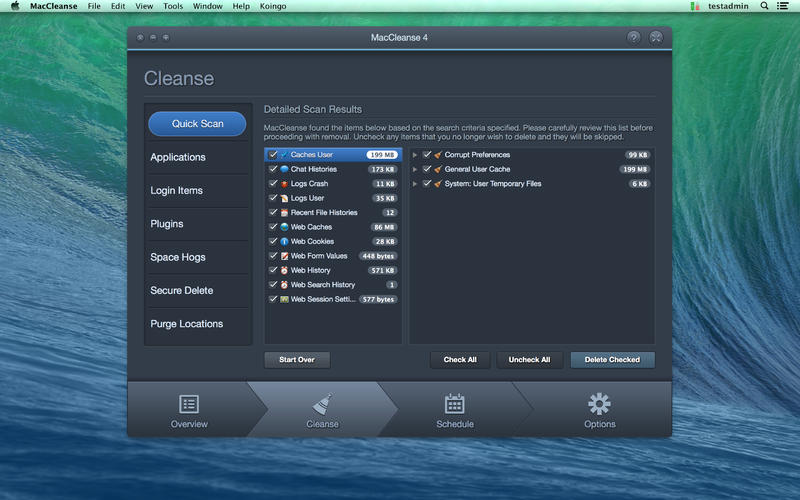Uncheck the Logs User checkbox
Screen dimensions: 800x500
273,198
